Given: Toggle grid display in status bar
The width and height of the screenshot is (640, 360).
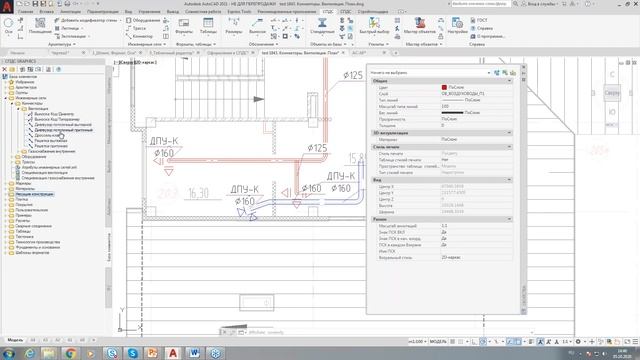Looking at the screenshot, I should [452, 341].
